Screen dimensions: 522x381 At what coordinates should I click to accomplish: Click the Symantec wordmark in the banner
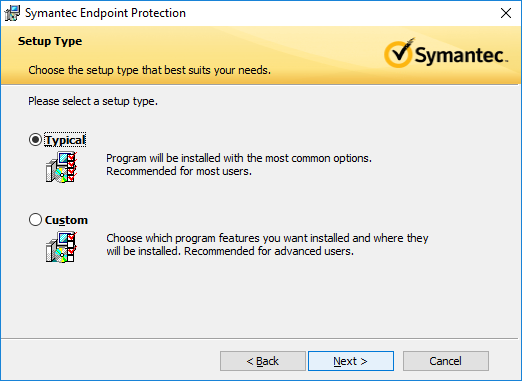(461, 55)
